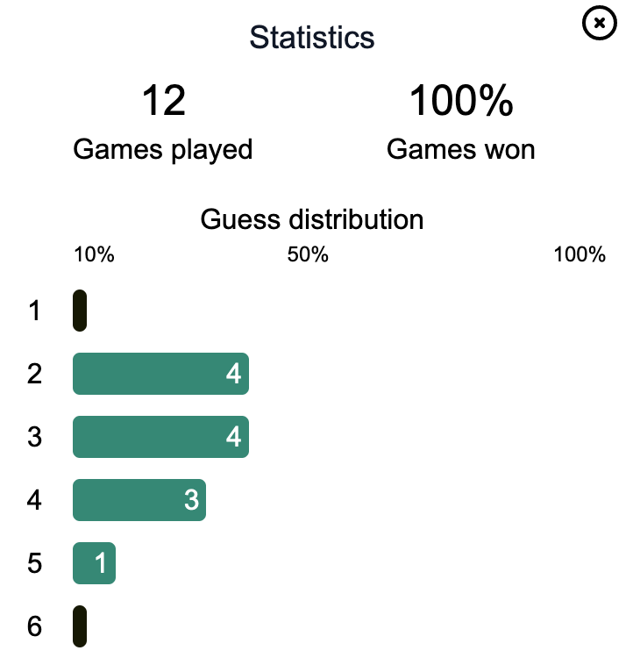Click row label 4 in distribution

[x=35, y=500]
